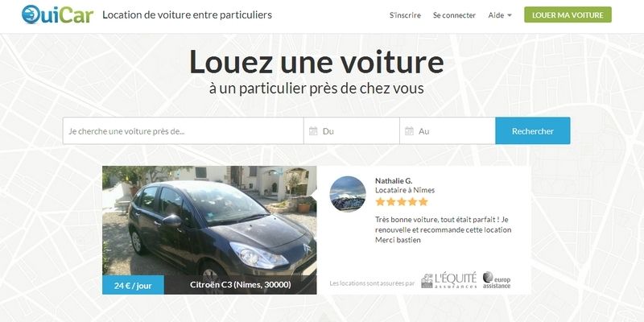Select the Au end date field
The height and width of the screenshot is (322, 644).
tap(448, 130)
